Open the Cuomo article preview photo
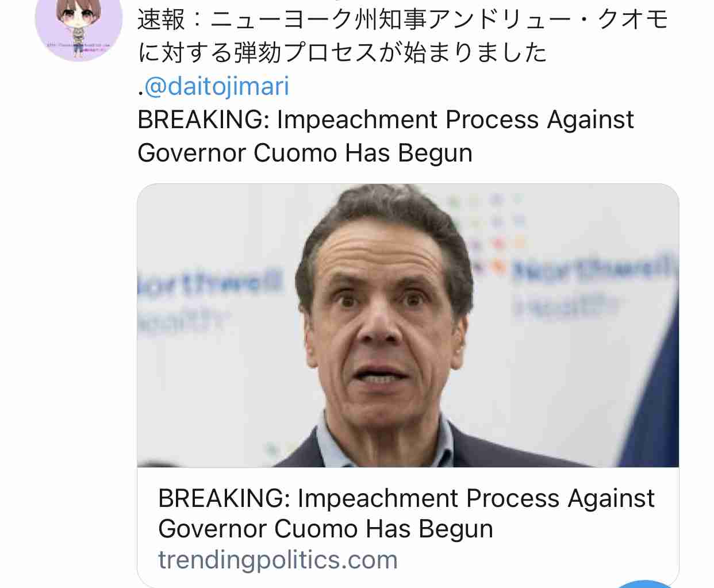 click(408, 325)
